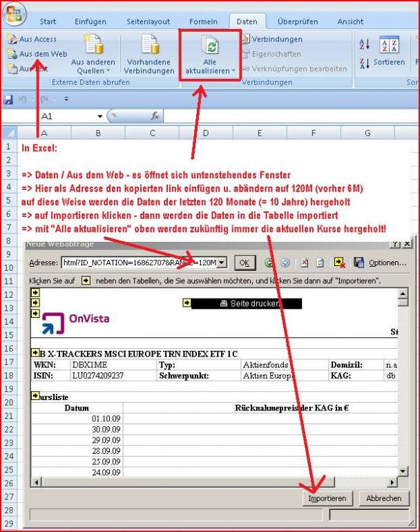Expand Alle aktualisieren dropdown arrow
This screenshot has height=532, width=420.
click(x=233, y=71)
